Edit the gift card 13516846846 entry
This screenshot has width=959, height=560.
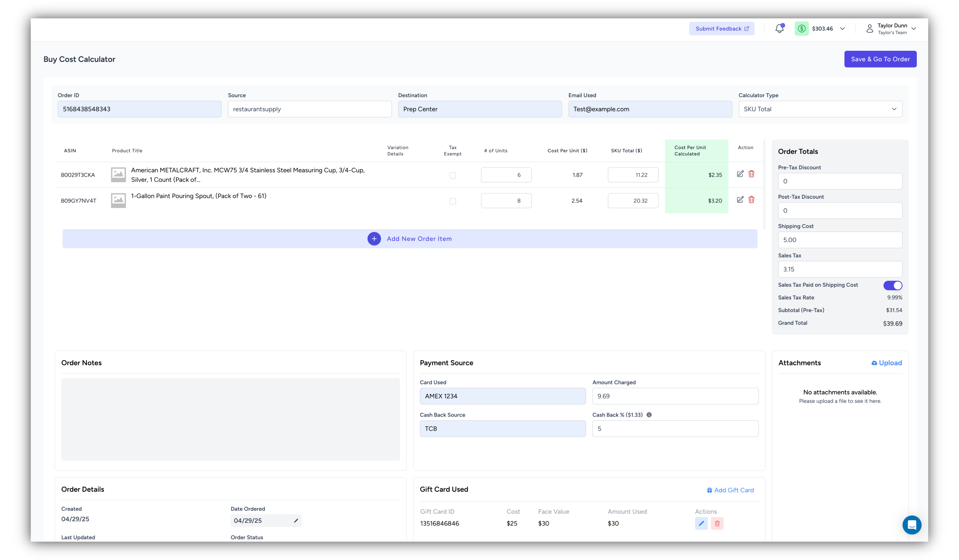pyautogui.click(x=701, y=523)
